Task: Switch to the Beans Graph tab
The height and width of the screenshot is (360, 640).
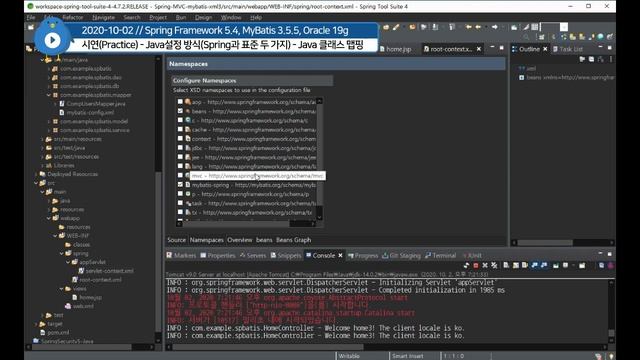Action: pyautogui.click(x=293, y=240)
